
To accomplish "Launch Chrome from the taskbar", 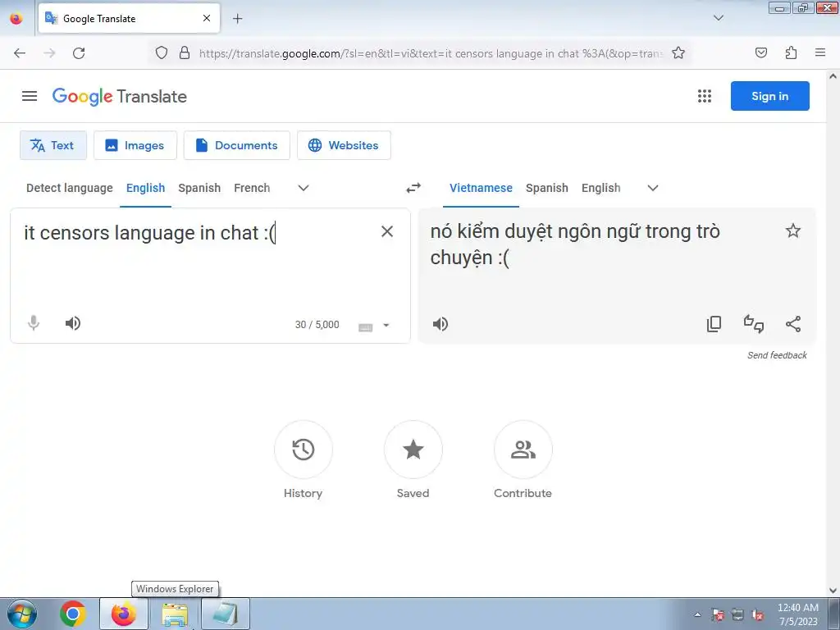I will point(73,614).
